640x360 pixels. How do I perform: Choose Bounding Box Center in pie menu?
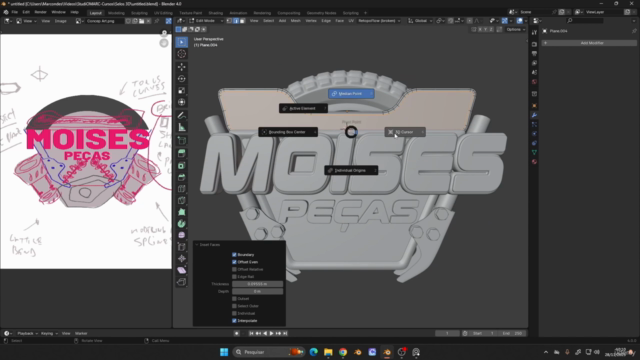click(x=288, y=132)
